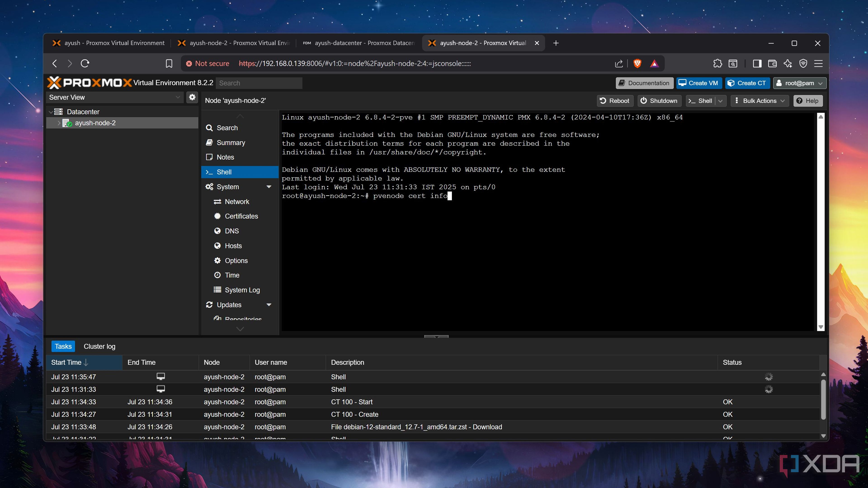Click the Help button
The image size is (868, 488).
pos(808,101)
